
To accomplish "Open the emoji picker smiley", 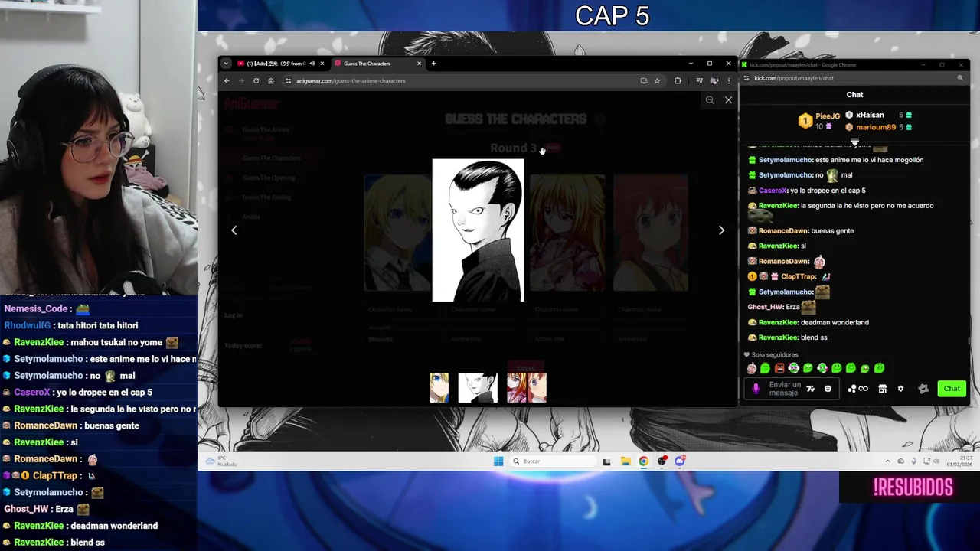I will [x=828, y=389].
